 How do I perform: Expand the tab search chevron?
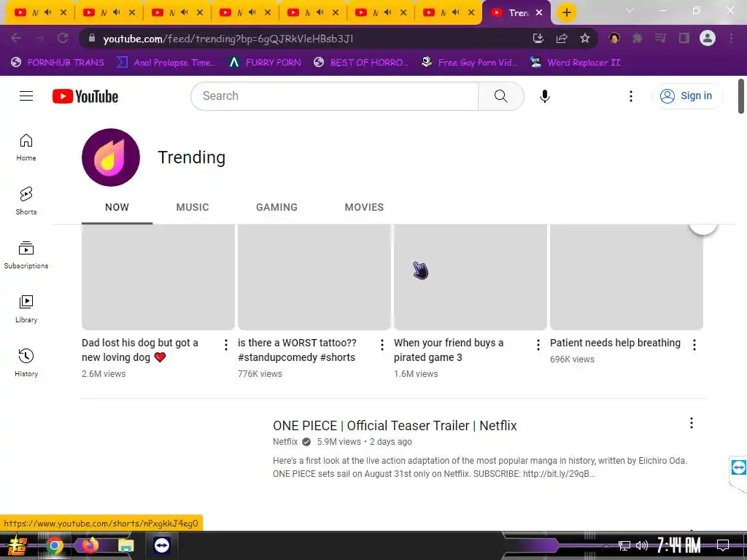(630, 10)
